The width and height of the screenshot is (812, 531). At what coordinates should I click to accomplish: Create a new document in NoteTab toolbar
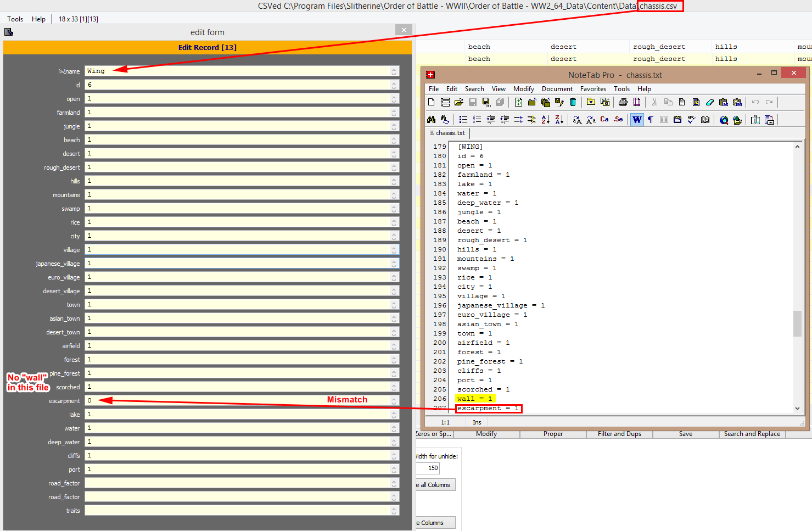[x=432, y=102]
